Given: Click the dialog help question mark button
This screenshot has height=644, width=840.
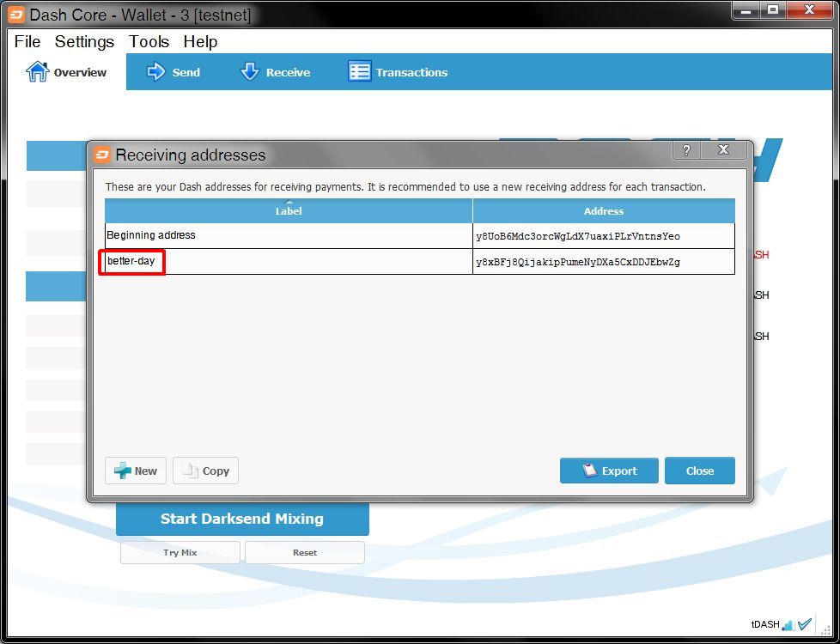Looking at the screenshot, I should pos(686,150).
